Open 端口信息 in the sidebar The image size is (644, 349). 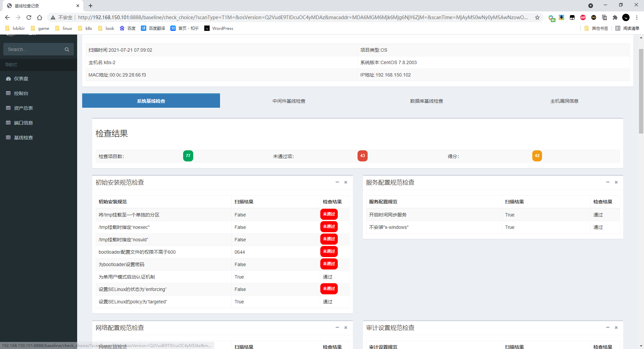pyautogui.click(x=23, y=123)
